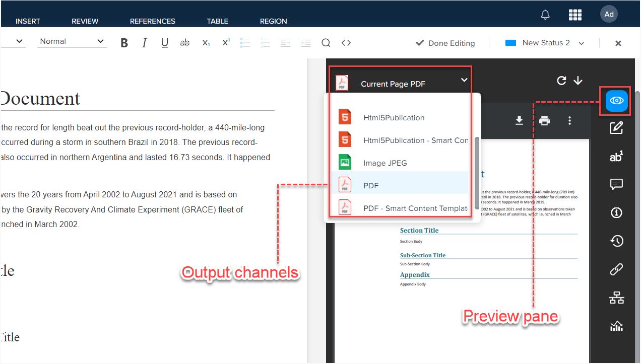
Task: Open the hierarchy structure sidebar panel
Action: click(616, 298)
